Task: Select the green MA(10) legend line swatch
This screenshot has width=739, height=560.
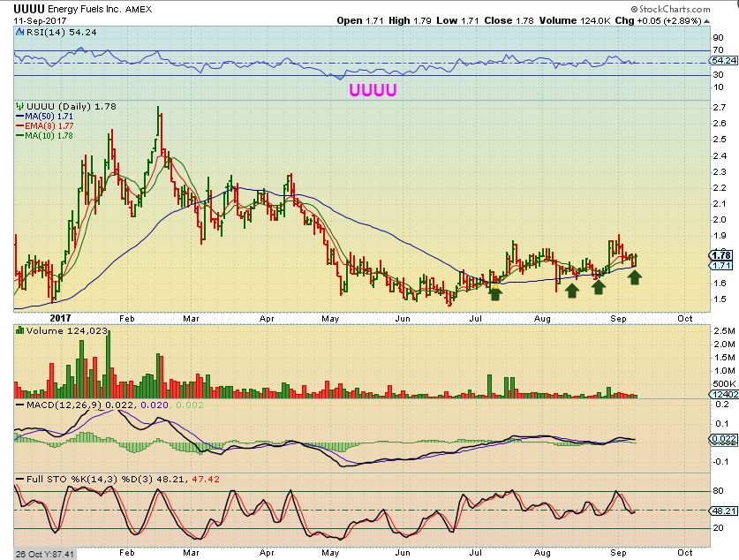Action: 20,136
